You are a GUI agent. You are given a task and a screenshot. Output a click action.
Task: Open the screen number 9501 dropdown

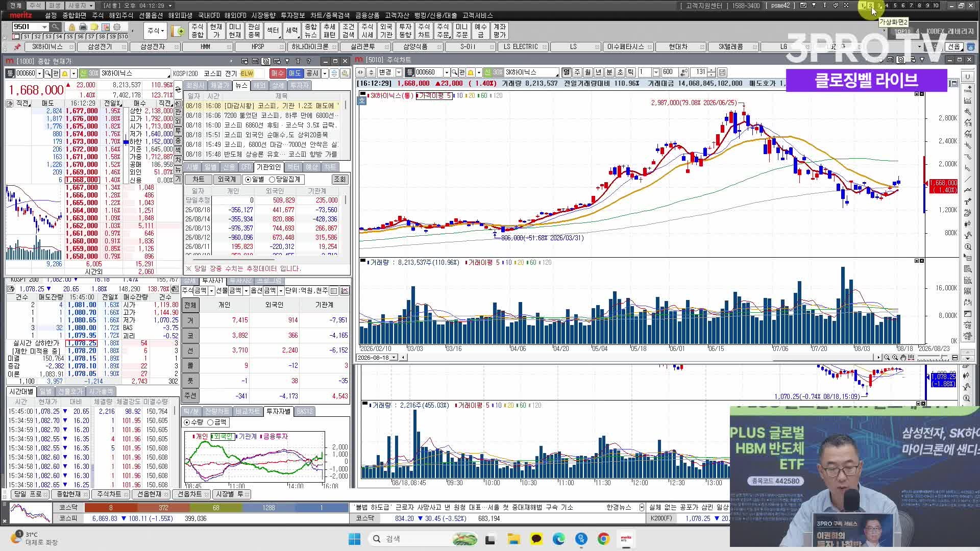click(x=44, y=27)
